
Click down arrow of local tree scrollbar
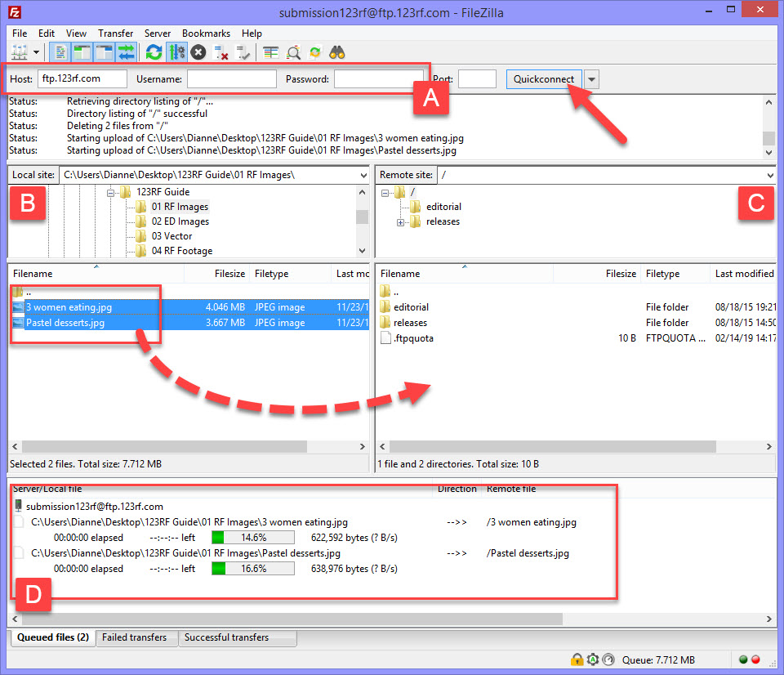(x=363, y=251)
